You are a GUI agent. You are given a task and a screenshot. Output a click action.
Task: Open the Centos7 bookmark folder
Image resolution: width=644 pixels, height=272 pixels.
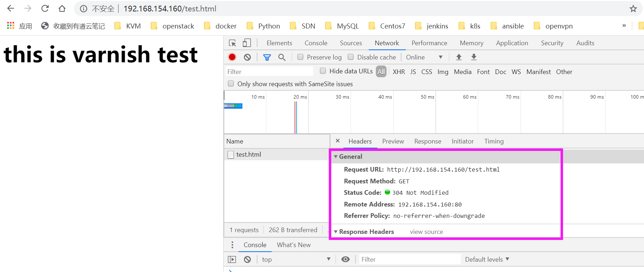tap(387, 26)
